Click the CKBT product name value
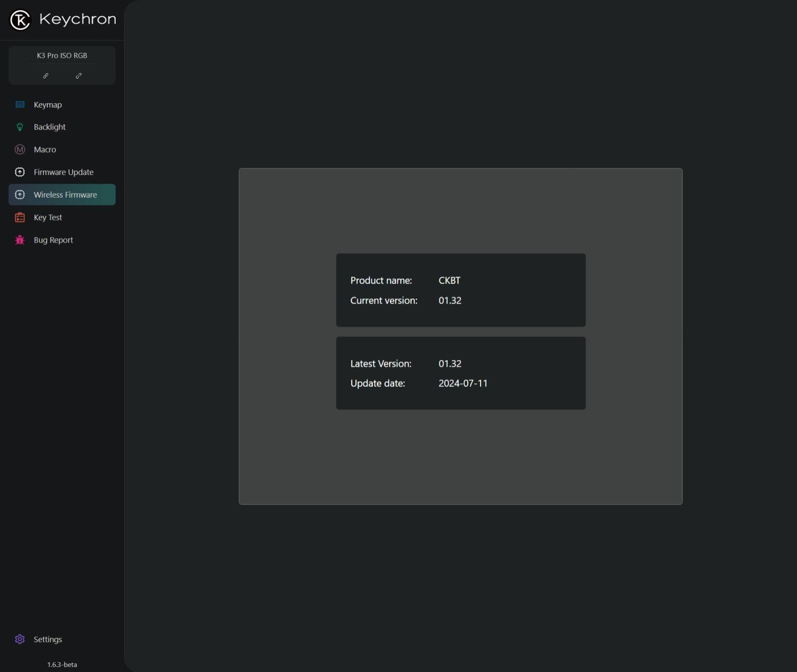Screen dimensions: 797x672 click(x=449, y=280)
